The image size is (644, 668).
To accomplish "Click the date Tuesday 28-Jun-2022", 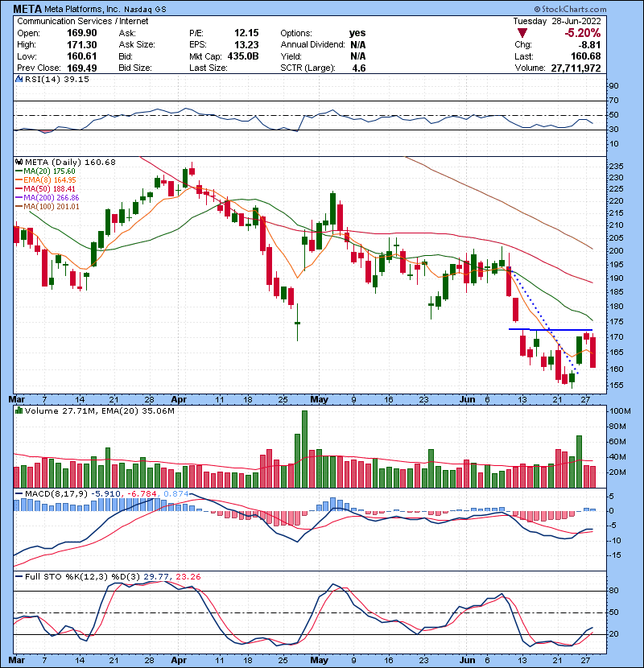I will coord(557,21).
